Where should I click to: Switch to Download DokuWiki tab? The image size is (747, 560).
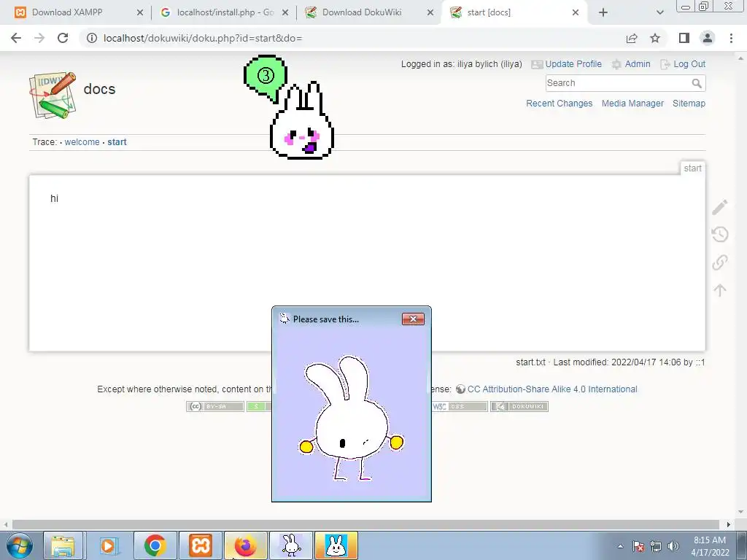click(x=362, y=12)
